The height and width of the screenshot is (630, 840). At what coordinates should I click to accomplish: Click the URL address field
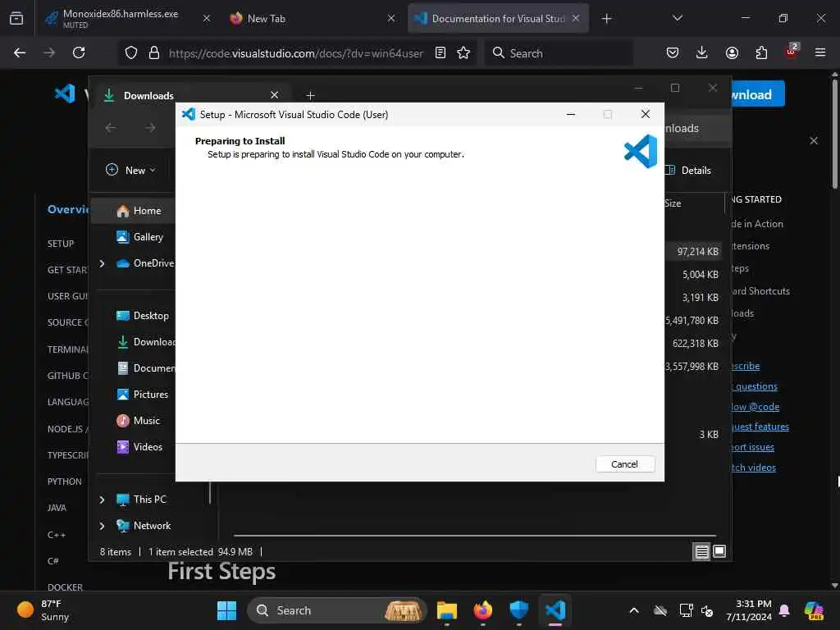295,53
